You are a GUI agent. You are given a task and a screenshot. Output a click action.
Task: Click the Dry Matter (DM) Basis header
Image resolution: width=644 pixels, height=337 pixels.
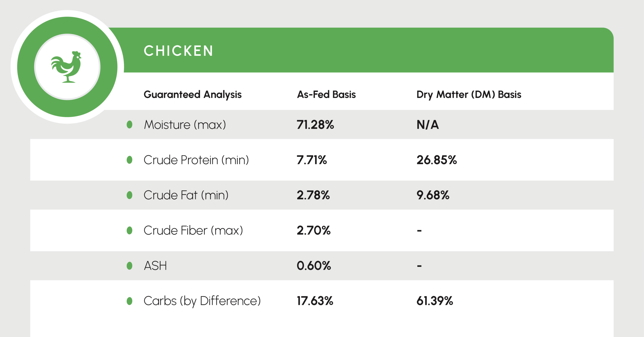click(x=469, y=95)
